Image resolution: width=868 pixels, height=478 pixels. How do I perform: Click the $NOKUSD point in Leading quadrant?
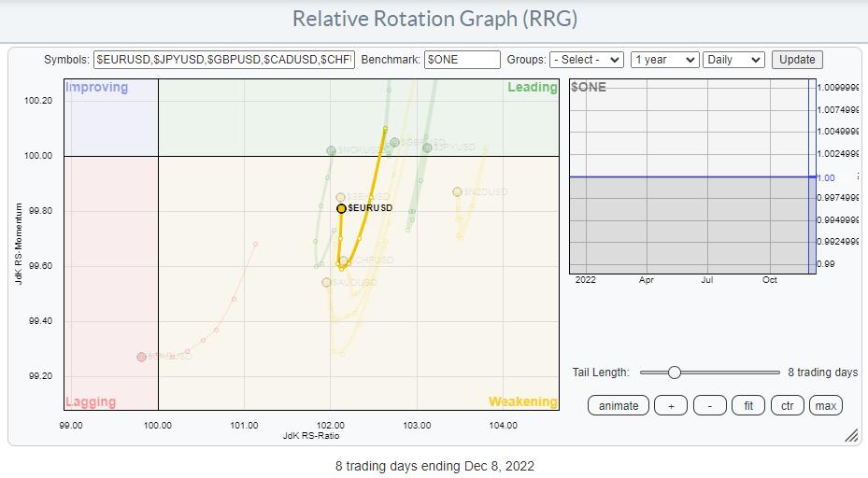pyautogui.click(x=331, y=150)
